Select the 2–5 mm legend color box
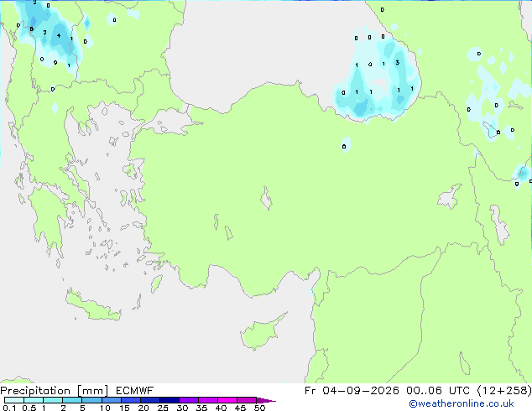 (x=72, y=400)
